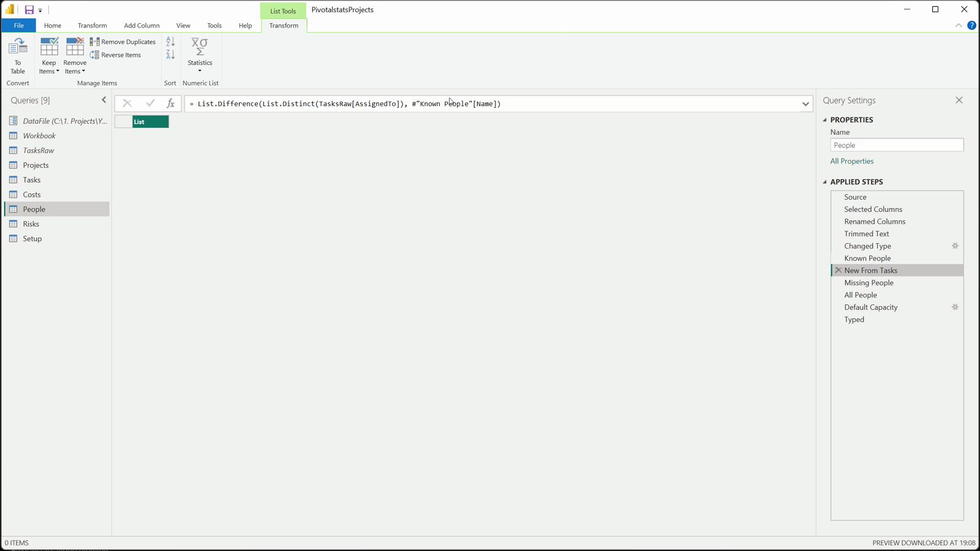Open quick access toolbar customize arrow

pos(40,10)
